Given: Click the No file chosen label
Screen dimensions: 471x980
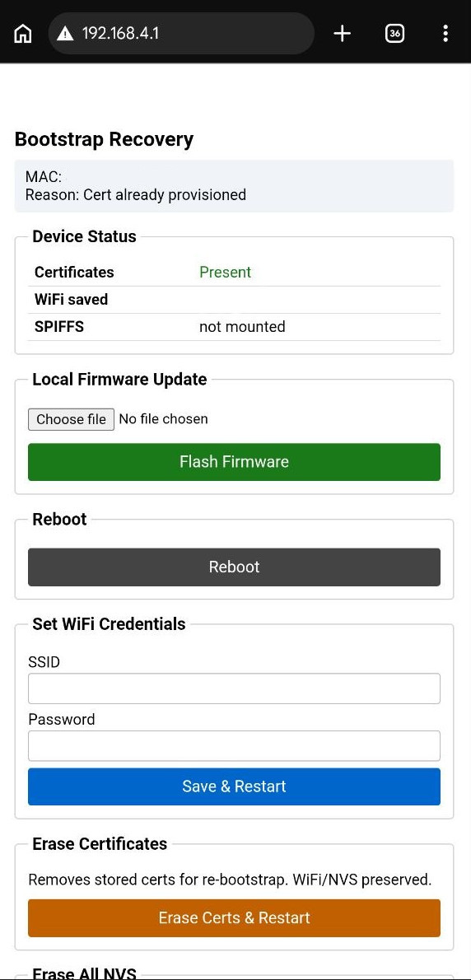Looking at the screenshot, I should click(163, 418).
